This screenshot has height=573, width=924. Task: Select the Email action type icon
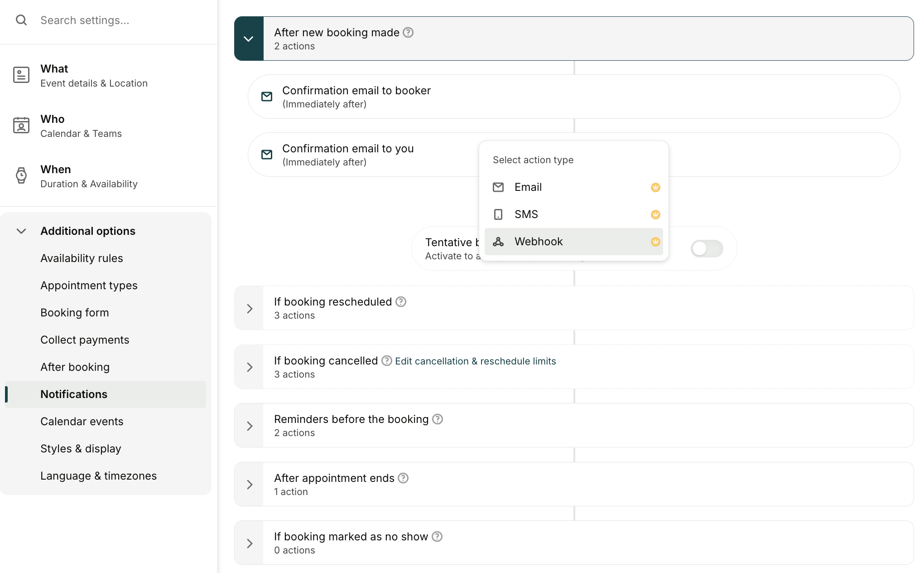(498, 187)
